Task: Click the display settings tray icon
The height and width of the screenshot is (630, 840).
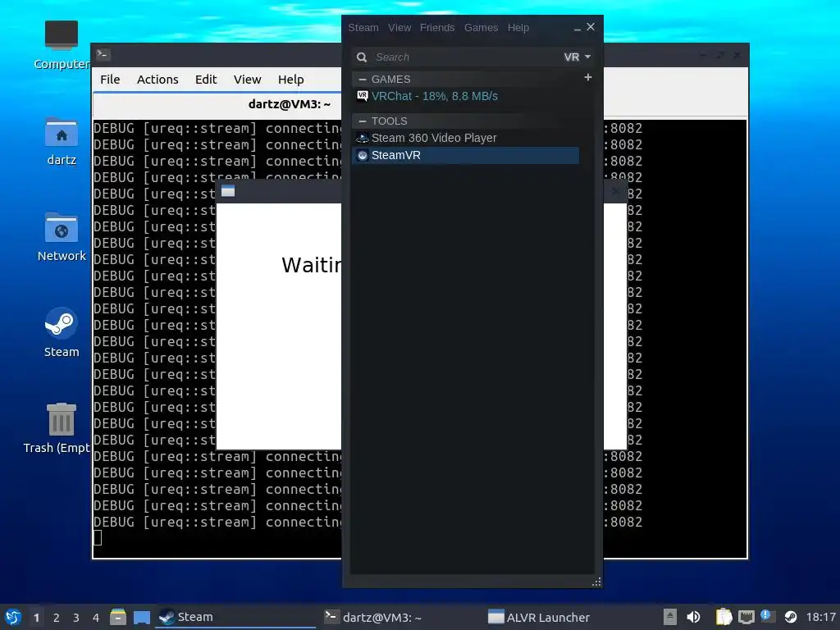Action: point(746,617)
